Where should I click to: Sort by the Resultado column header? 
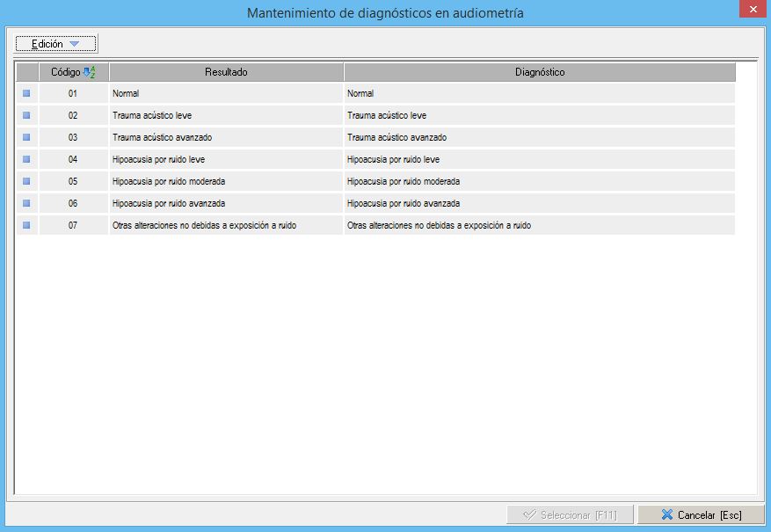226,72
